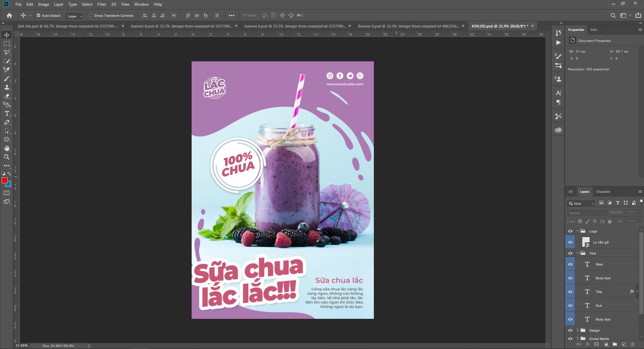Click the zoom percentage field 21.88%
Viewport: 644px width, 349px height.
[22, 346]
